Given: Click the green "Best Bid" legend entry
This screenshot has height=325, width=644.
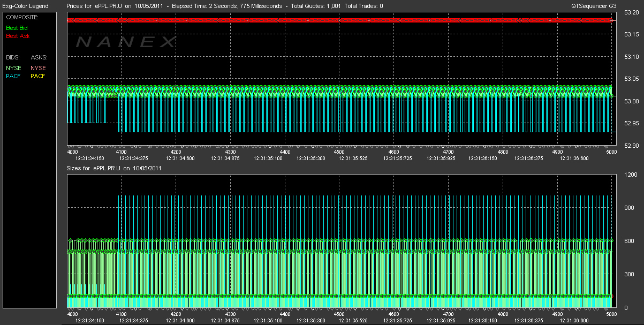Looking at the screenshot, I should (x=17, y=27).
